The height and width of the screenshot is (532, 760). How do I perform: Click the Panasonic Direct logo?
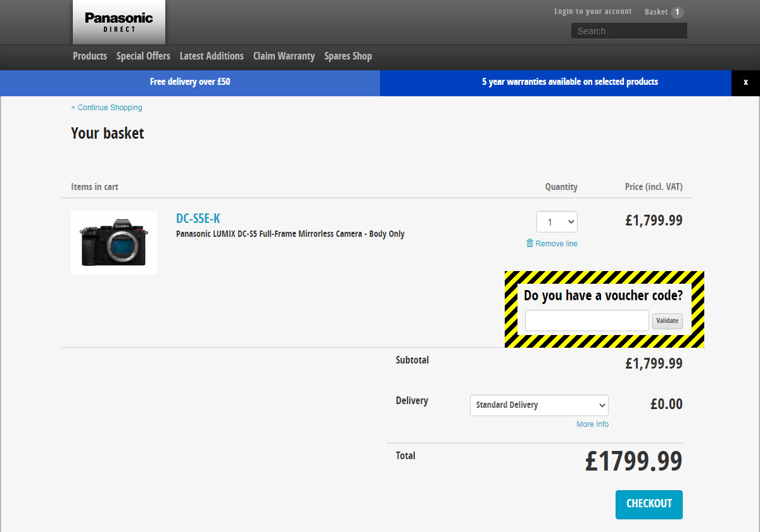tap(119, 22)
